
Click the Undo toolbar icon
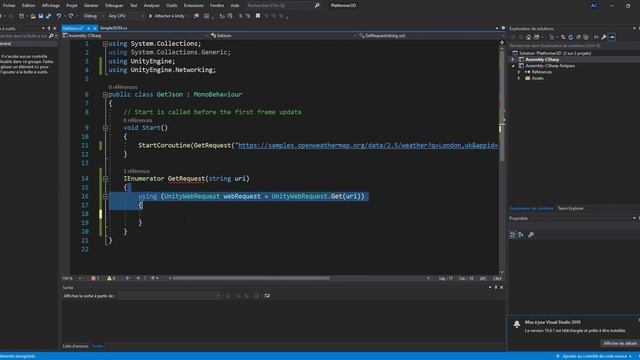pyautogui.click(x=59, y=16)
